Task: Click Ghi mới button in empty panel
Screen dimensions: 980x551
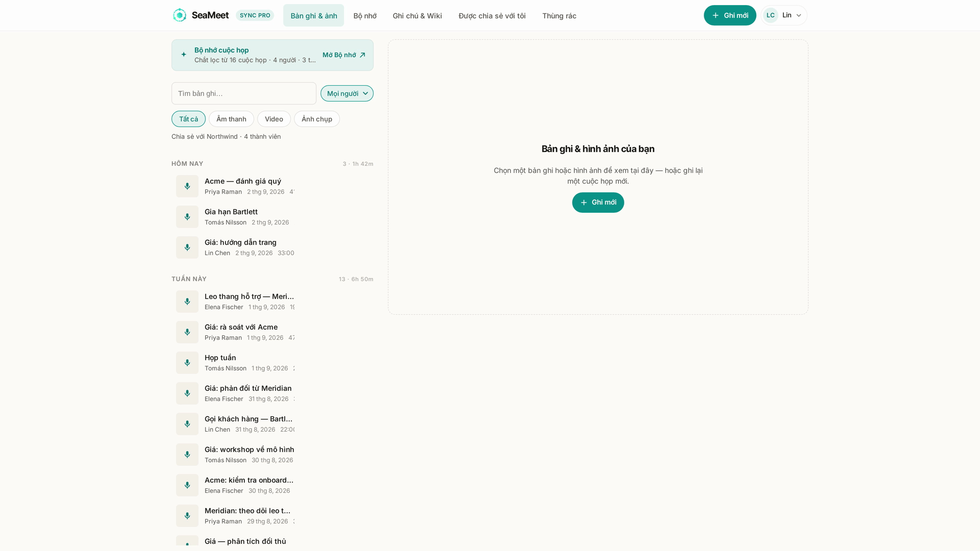Action: click(x=598, y=203)
